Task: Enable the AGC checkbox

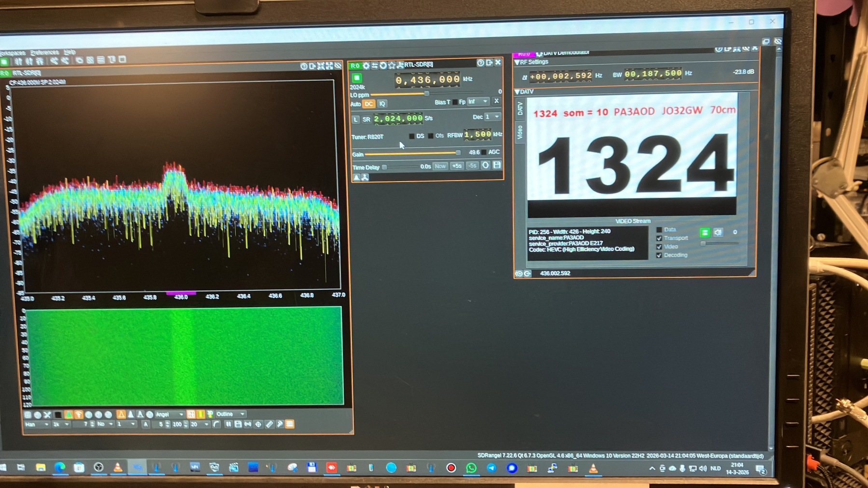Action: tap(484, 152)
